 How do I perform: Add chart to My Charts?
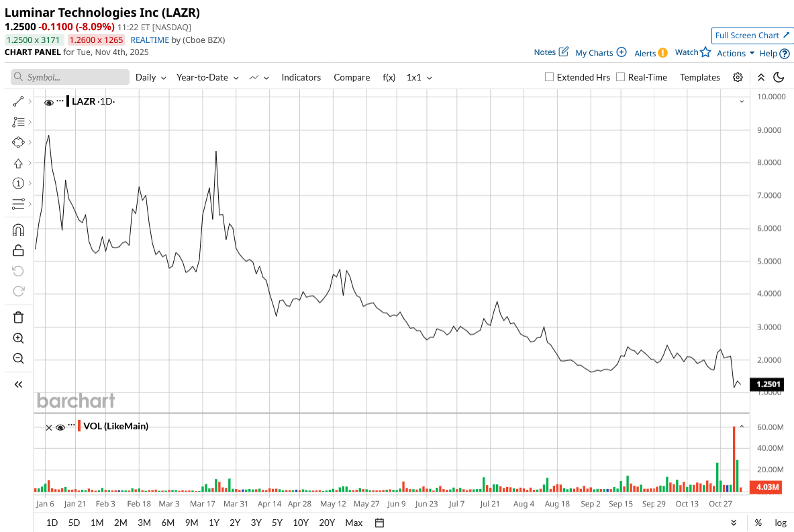(622, 52)
